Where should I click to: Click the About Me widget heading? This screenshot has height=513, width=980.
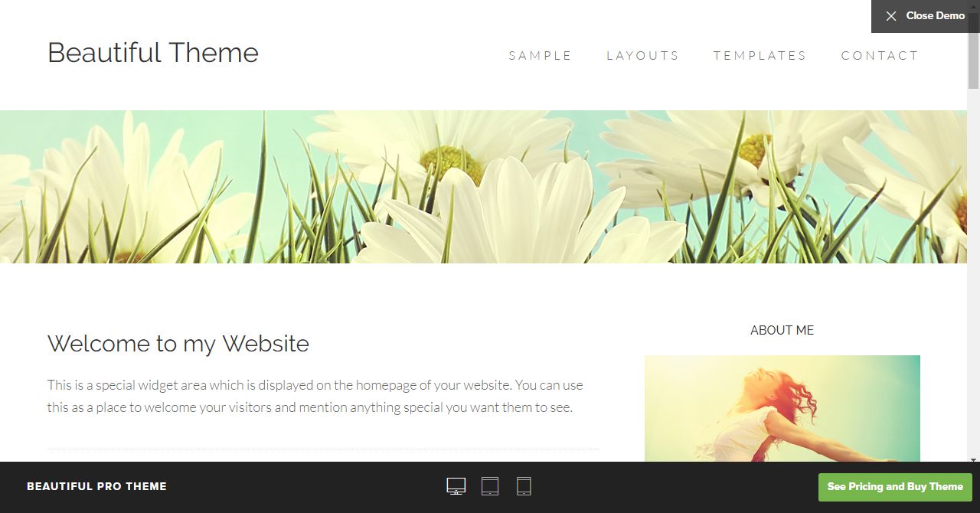(x=782, y=331)
